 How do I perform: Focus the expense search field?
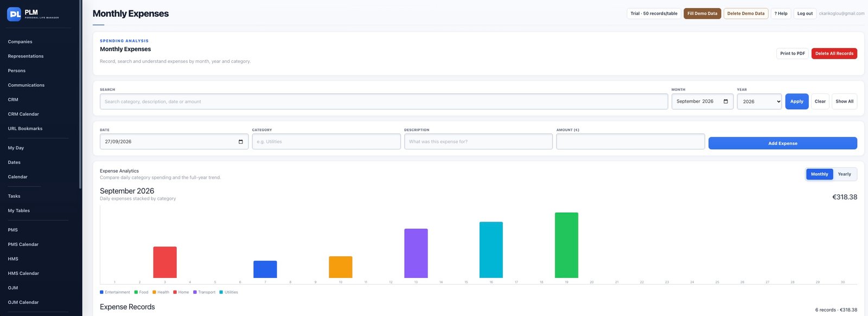coord(384,102)
